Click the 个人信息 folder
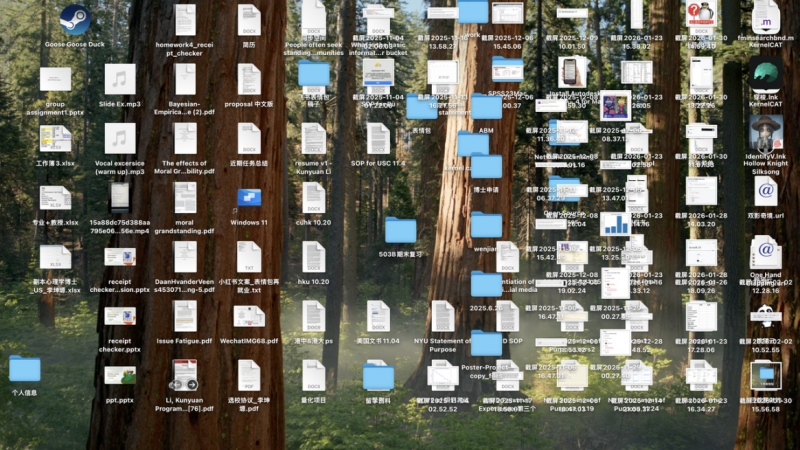The image size is (800, 450). 25,369
